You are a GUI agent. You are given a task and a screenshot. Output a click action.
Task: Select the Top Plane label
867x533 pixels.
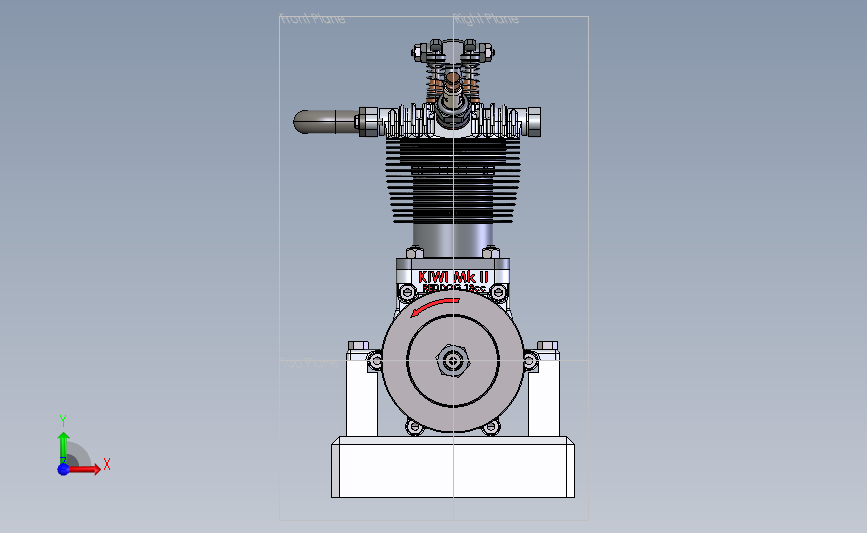click(x=310, y=363)
